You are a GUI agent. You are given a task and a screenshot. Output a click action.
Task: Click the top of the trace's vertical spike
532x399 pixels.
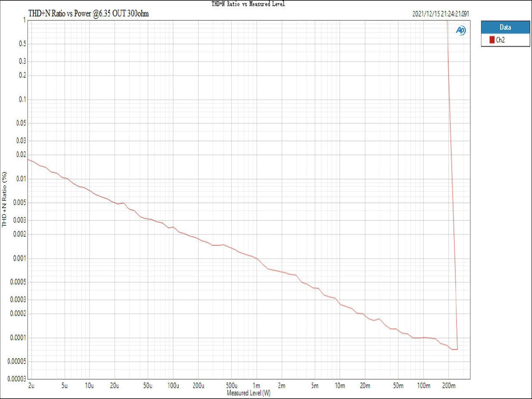pos(448,21)
